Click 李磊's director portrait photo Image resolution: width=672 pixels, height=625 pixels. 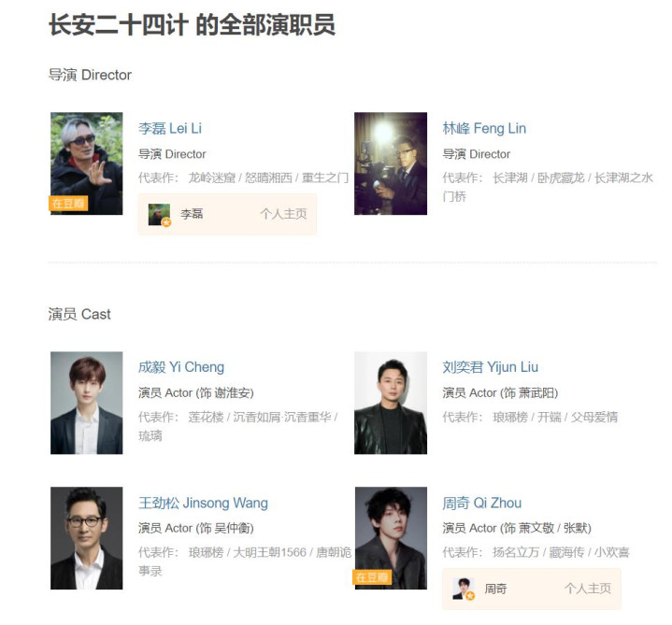(87, 163)
